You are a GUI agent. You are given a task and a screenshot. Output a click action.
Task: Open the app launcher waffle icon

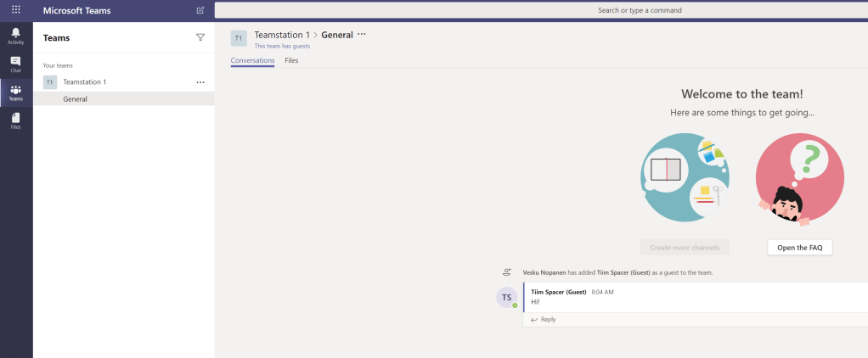click(x=16, y=10)
